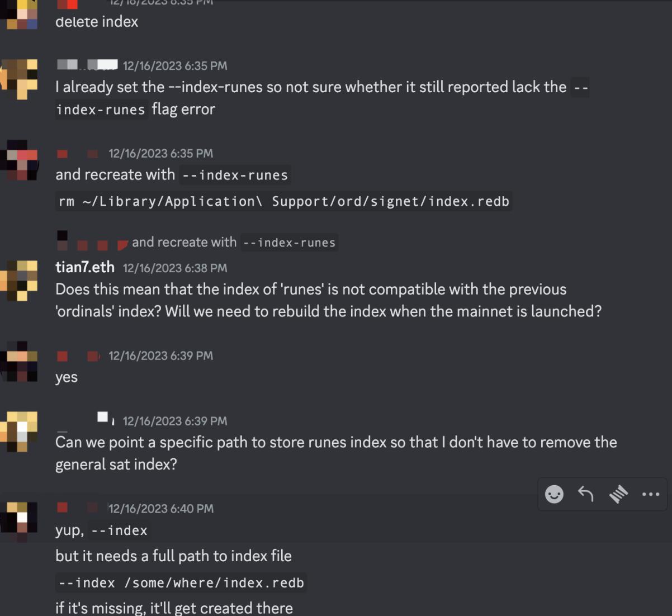Click the 'yes' message text
Image resolution: width=672 pixels, height=616 pixels.
pos(67,377)
